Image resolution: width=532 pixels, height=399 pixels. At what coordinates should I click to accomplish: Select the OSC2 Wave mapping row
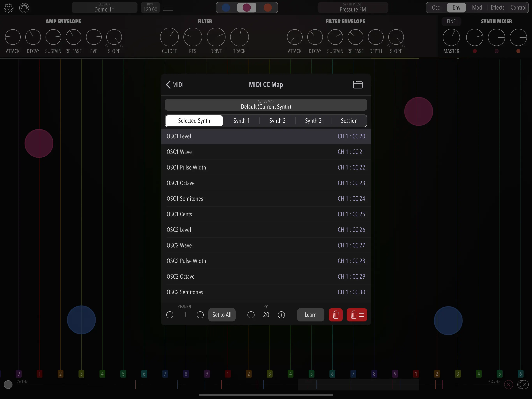266,245
